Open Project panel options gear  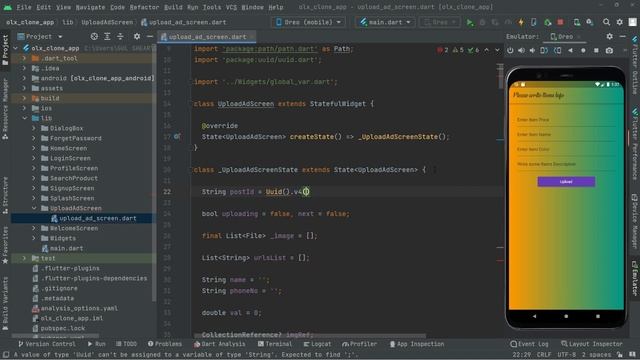point(137,36)
